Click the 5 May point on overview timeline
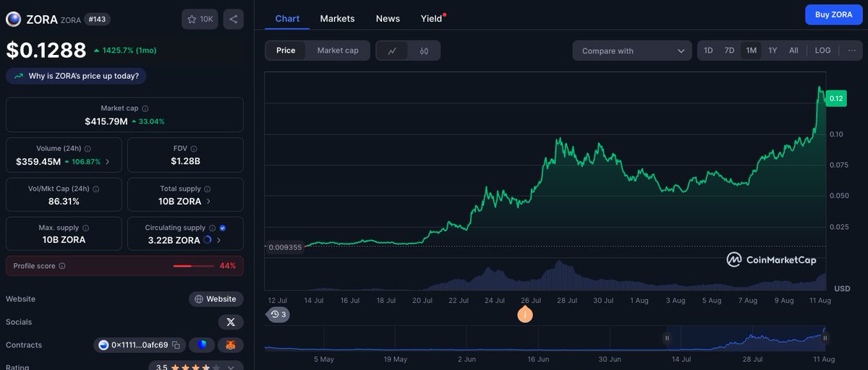 click(324, 358)
